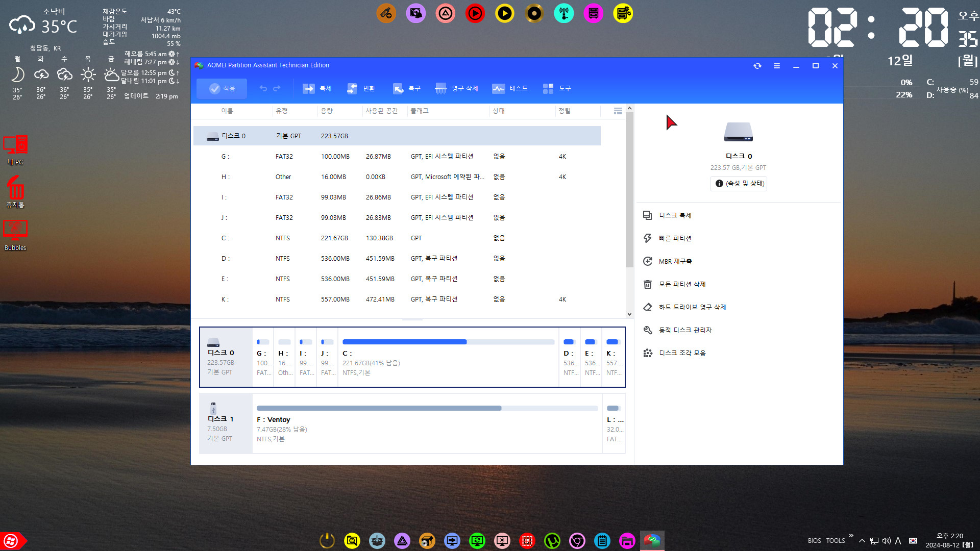980x551 pixels.
Task: Click 모든 파티션 삭제 option
Action: (674, 284)
